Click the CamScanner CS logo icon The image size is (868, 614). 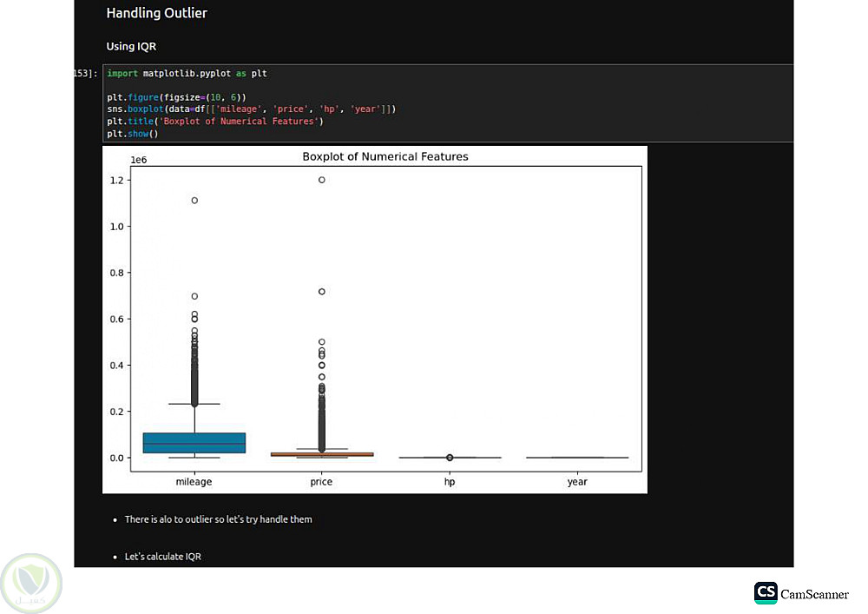pyautogui.click(x=765, y=593)
